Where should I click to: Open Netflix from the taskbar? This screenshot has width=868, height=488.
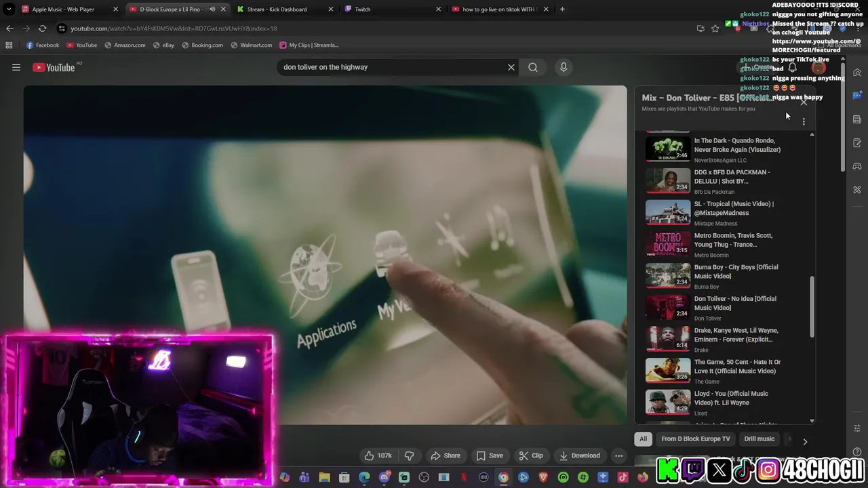(464, 477)
